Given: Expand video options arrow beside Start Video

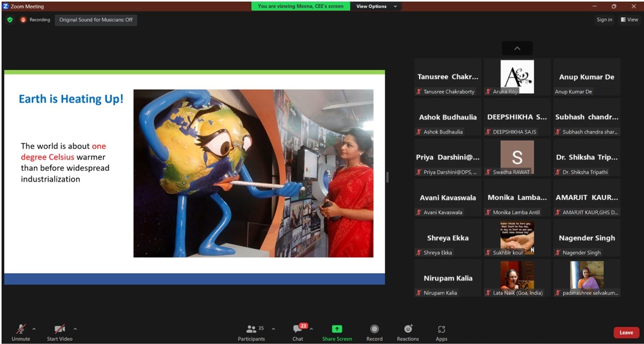Looking at the screenshot, I should (x=75, y=329).
